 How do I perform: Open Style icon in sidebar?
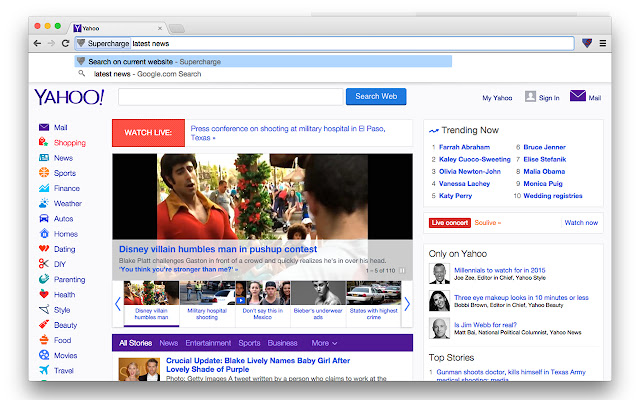coord(44,309)
